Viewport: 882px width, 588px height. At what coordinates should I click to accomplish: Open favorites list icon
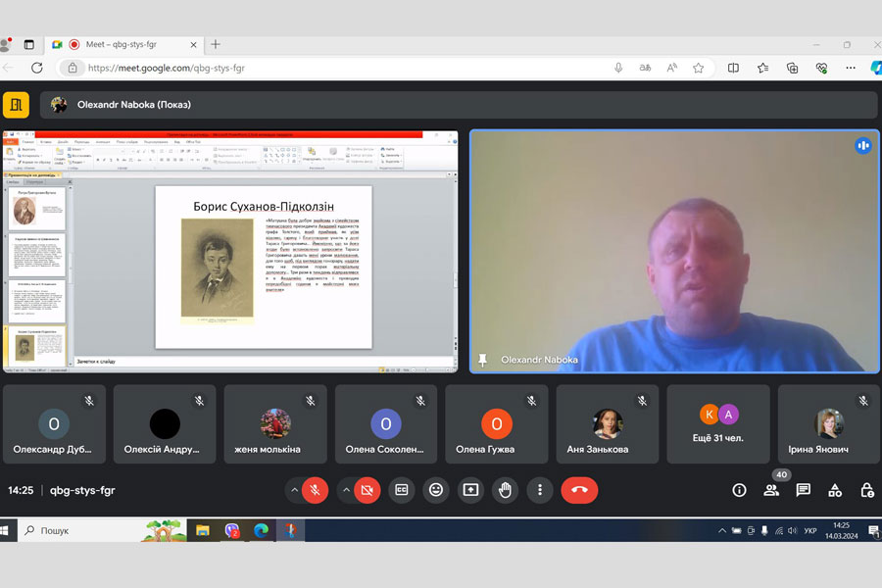coord(762,68)
